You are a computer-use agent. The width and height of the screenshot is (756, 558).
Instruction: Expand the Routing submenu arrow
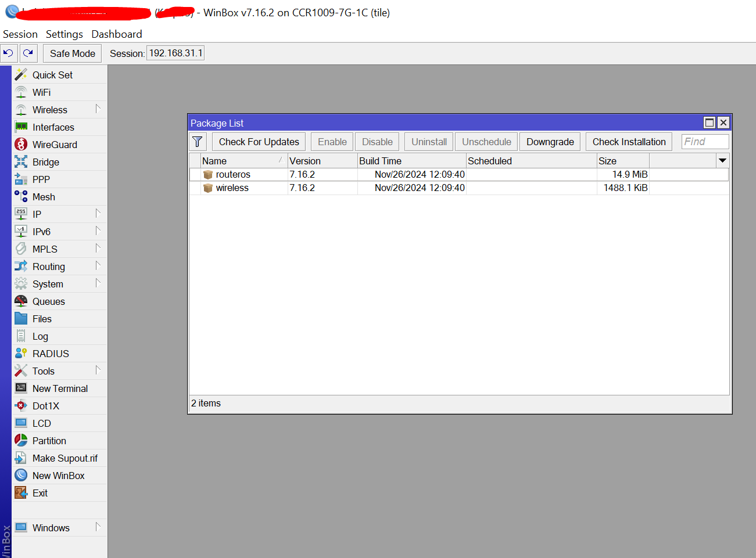point(98,265)
